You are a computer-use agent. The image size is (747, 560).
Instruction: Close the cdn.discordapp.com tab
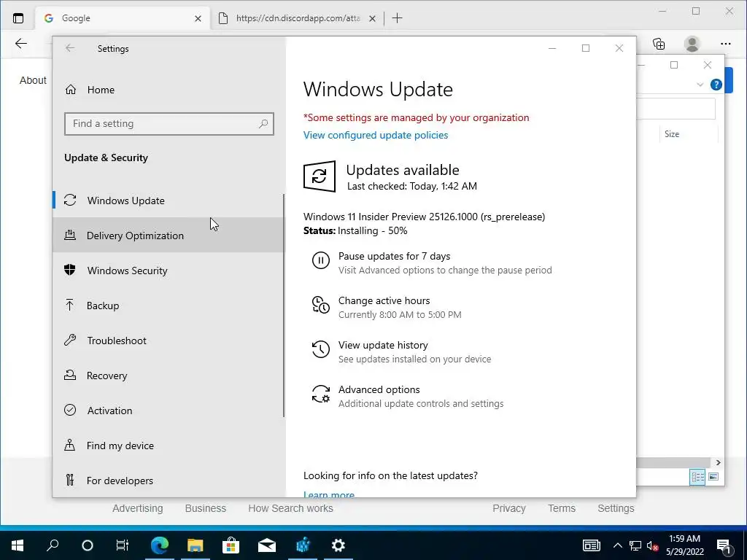click(373, 18)
